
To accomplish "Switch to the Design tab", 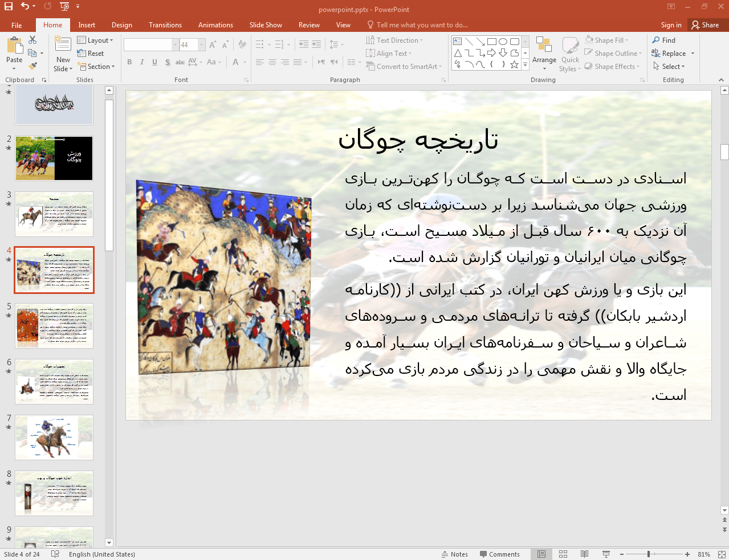I will [x=122, y=25].
